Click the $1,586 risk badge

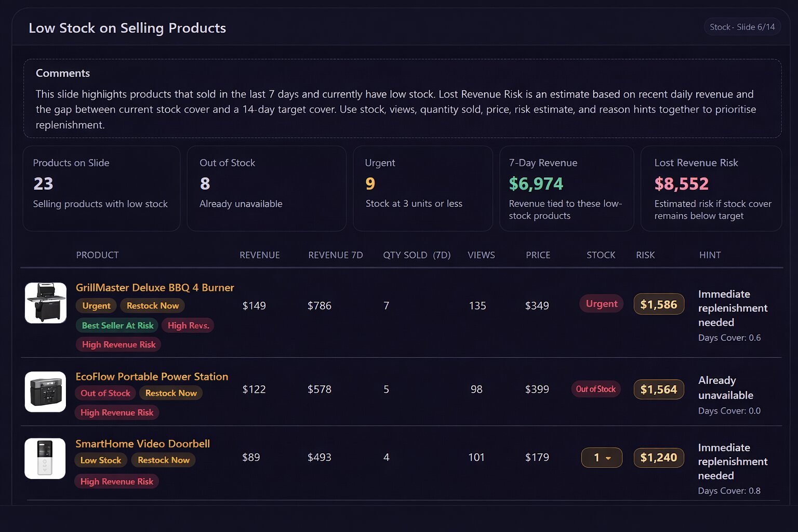tap(659, 304)
